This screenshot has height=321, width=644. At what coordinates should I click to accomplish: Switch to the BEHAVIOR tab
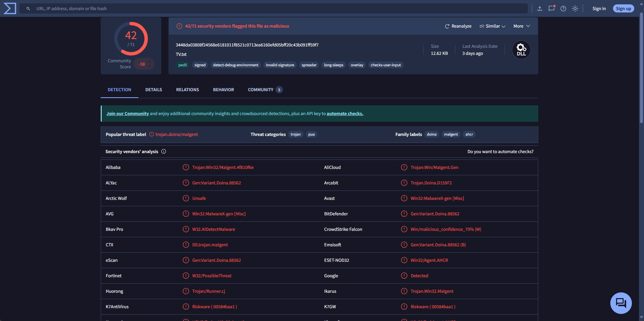tap(223, 90)
